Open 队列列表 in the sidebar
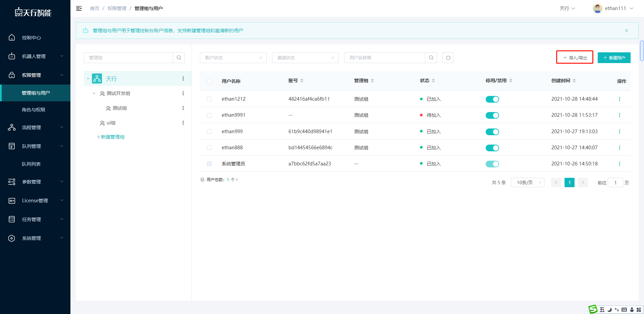 pyautogui.click(x=35, y=164)
